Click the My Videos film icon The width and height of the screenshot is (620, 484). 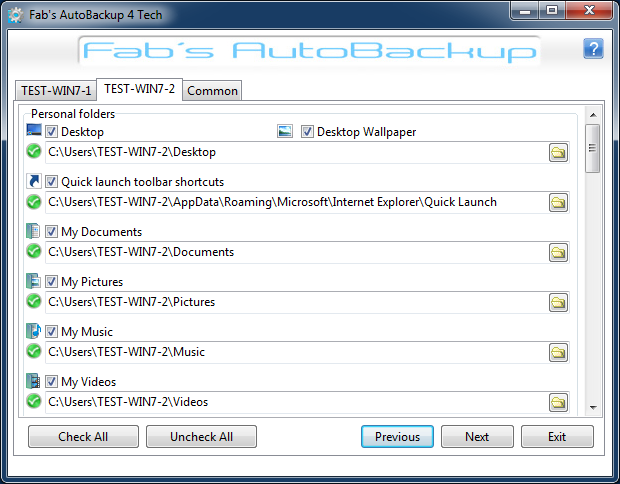[33, 381]
